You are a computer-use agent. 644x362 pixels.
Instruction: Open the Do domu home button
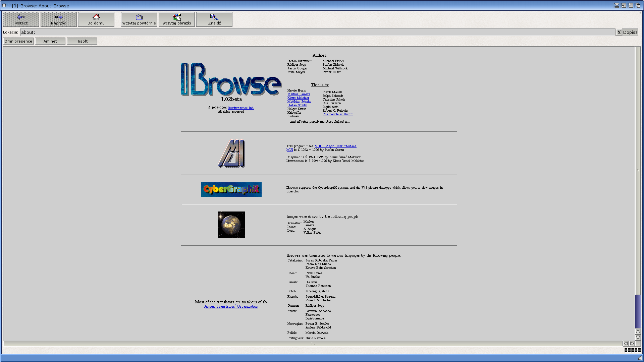[96, 19]
